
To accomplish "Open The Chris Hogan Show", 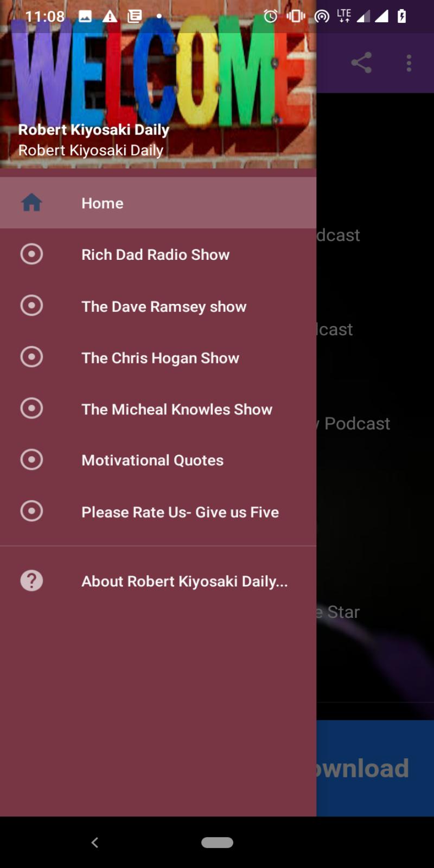I will [158, 357].
